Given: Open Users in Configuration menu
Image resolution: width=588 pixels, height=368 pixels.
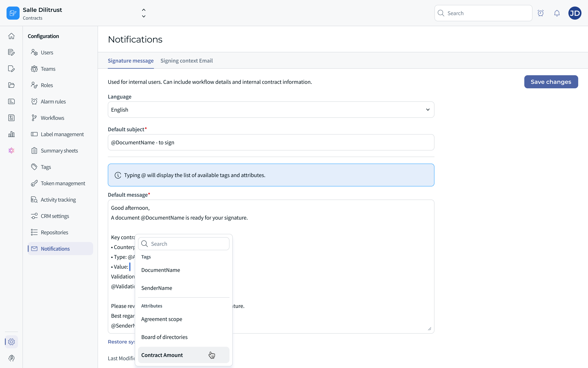Looking at the screenshot, I should click(60, 52).
